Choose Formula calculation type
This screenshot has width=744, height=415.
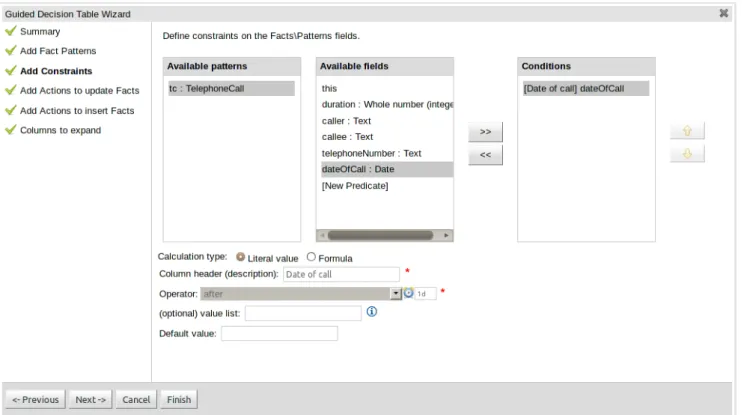(311, 257)
